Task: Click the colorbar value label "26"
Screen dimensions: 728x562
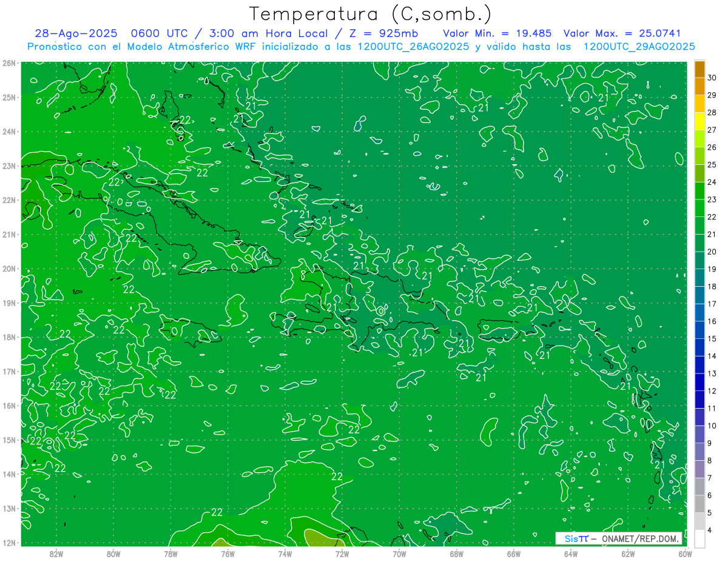Action: coord(712,147)
